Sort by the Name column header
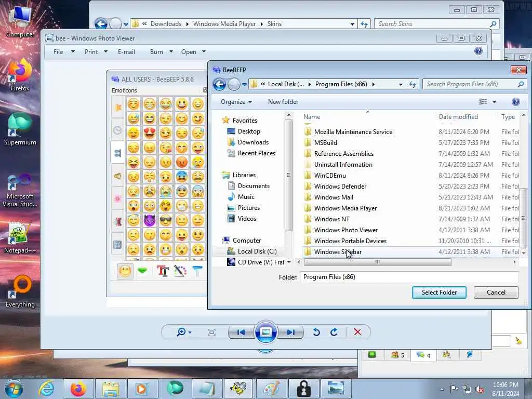Viewport: 532px width, 399px height. coord(312,117)
